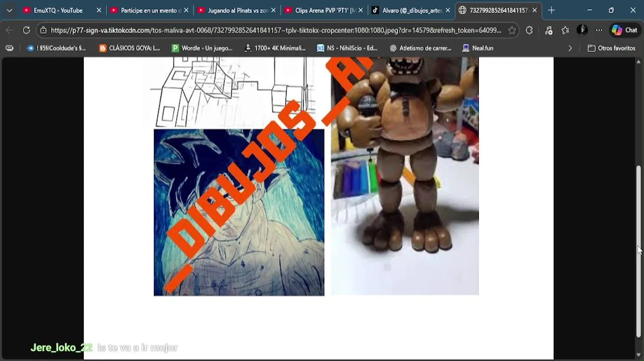Open the Copilot Chat button
644x361 pixels.
tap(624, 30)
